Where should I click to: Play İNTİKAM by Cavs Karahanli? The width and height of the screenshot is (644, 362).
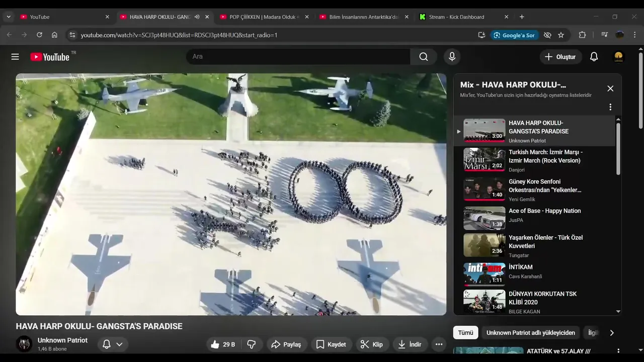[534, 274]
